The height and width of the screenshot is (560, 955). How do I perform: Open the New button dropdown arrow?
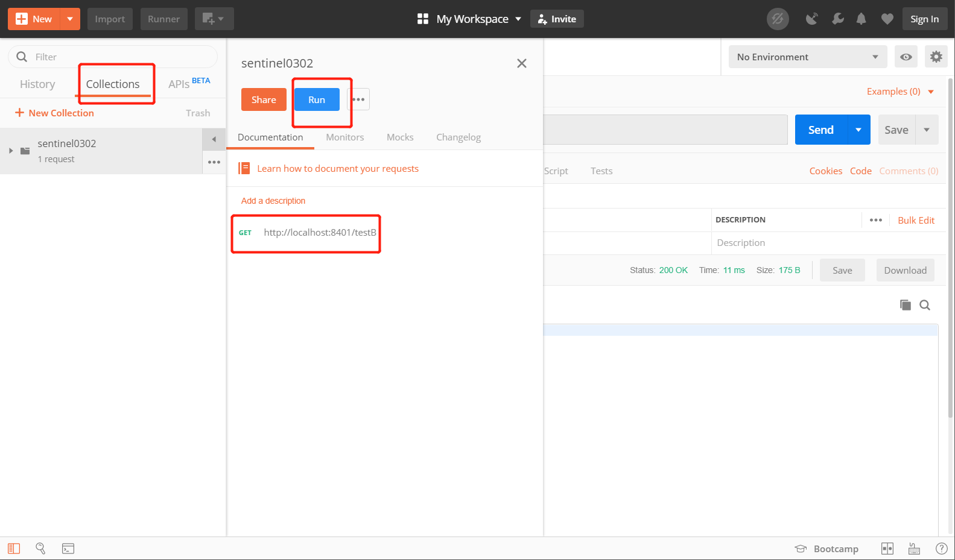tap(70, 19)
